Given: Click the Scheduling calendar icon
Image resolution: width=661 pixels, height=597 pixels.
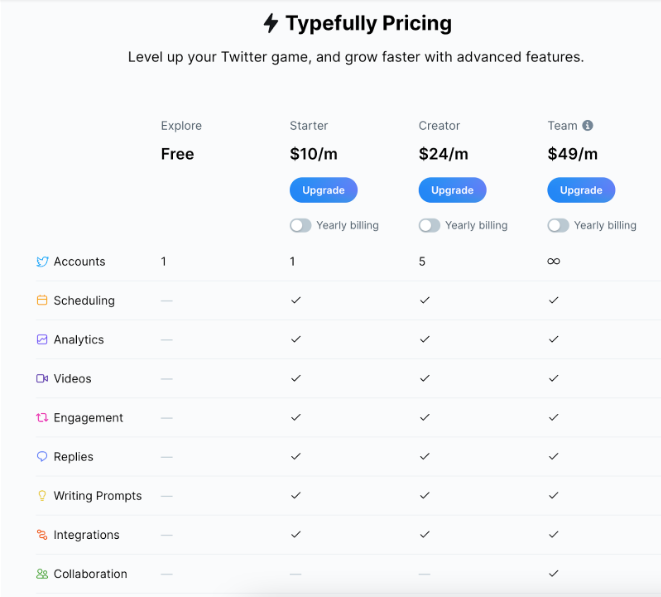Looking at the screenshot, I should [x=42, y=301].
